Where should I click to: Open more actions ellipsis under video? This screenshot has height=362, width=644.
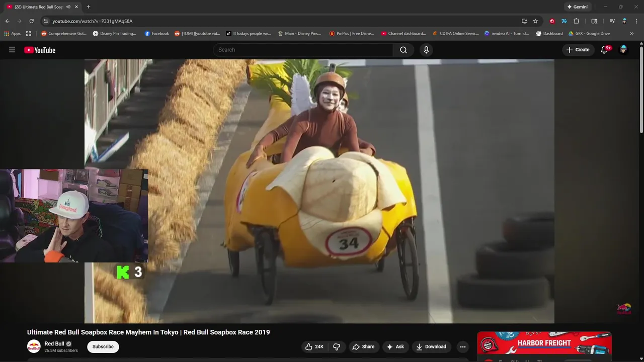[x=463, y=346]
